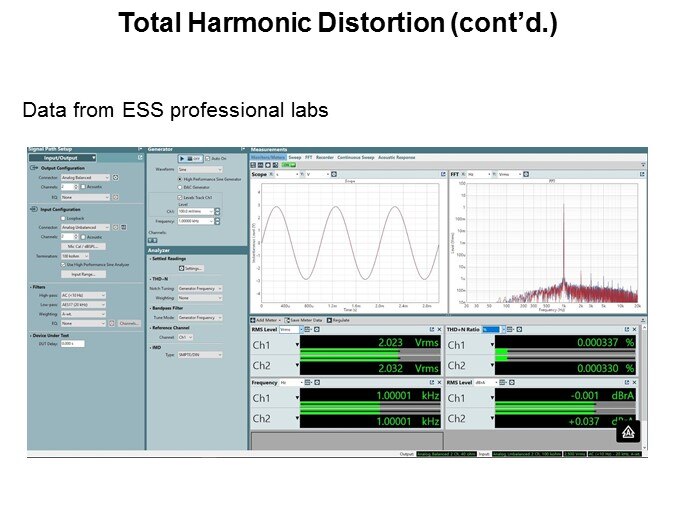Viewport: 675px width, 506px height.
Task: Pop out the Scope graph window
Action: coord(441,174)
